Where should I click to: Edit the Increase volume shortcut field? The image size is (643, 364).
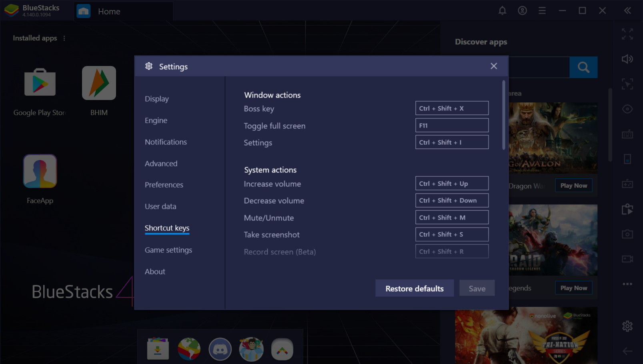pos(452,183)
